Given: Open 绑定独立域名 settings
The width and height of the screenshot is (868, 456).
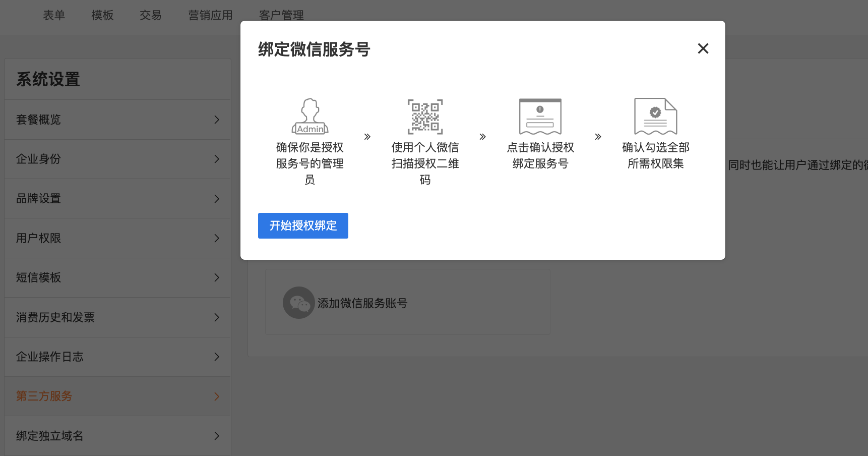Looking at the screenshot, I should [117, 436].
